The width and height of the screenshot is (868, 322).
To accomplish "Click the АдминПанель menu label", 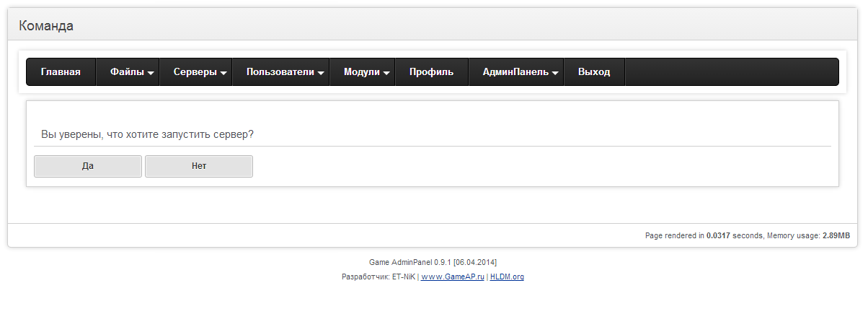I will point(515,72).
